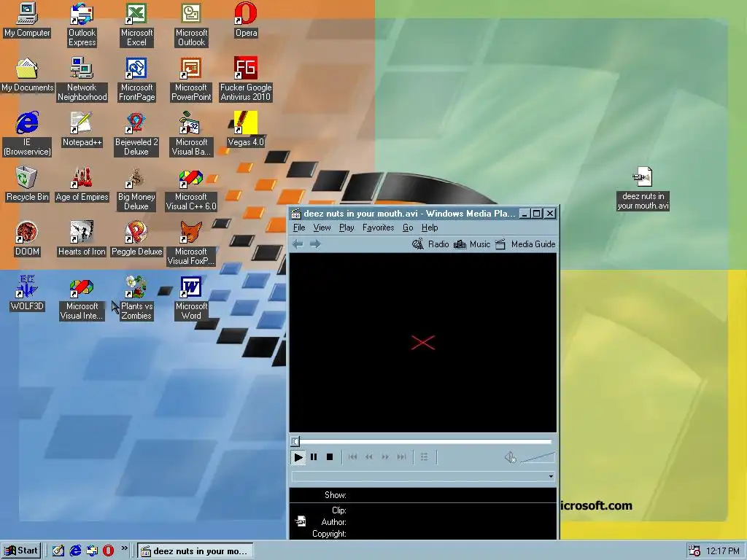Open File menu in Media Player

(x=298, y=227)
